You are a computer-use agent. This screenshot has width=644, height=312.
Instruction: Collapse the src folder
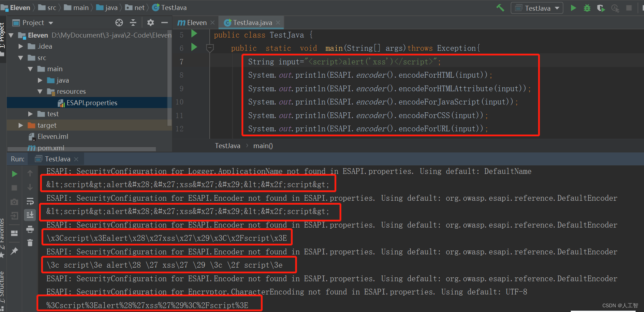point(20,58)
